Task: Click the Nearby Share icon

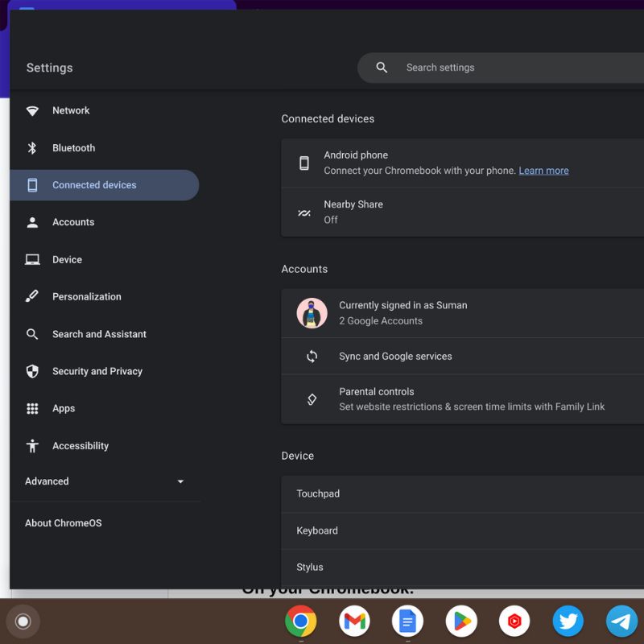Action: [304, 213]
